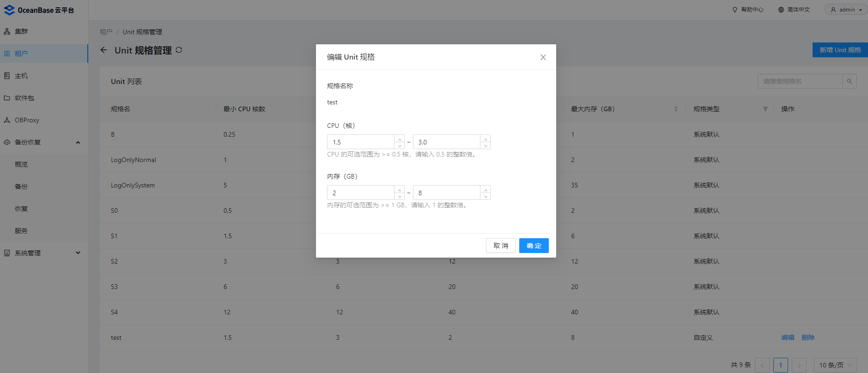Open the 10 条/页 page size dropdown
Viewport: 868px width, 373px height.
pyautogui.click(x=835, y=365)
